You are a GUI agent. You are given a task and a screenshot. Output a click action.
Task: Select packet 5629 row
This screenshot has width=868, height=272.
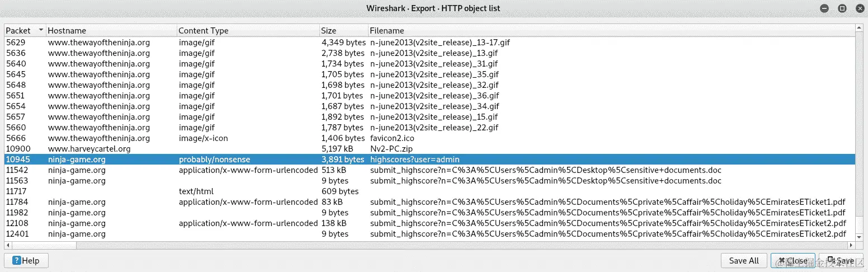(430, 43)
